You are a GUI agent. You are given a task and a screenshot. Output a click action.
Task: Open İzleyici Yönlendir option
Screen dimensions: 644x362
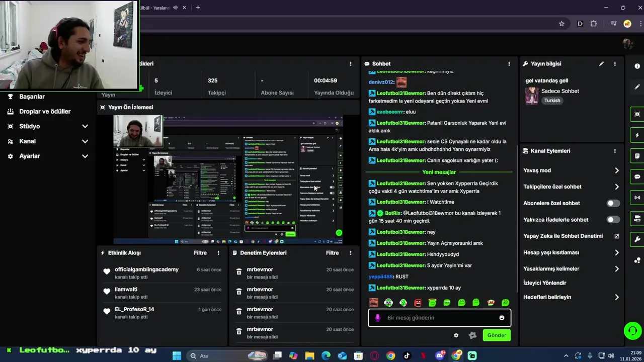coord(545,283)
